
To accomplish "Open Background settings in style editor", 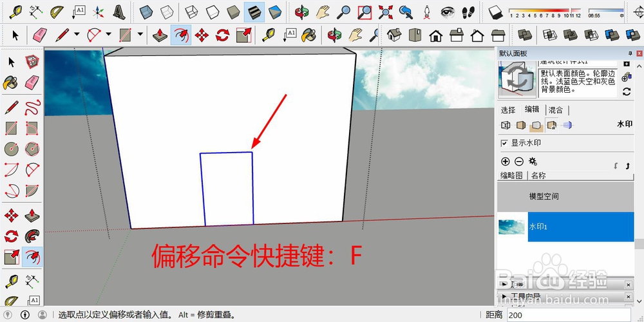I will tap(536, 126).
